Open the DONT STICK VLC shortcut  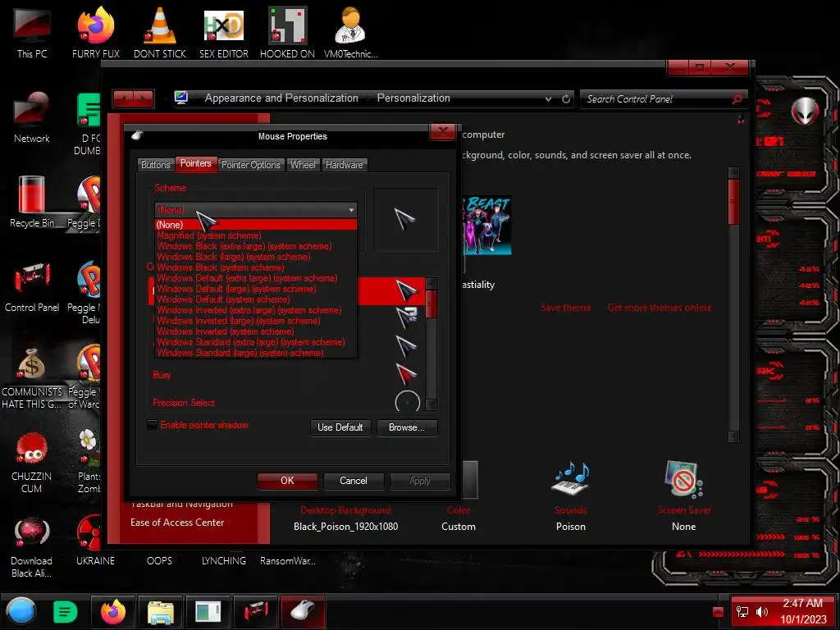[160, 32]
